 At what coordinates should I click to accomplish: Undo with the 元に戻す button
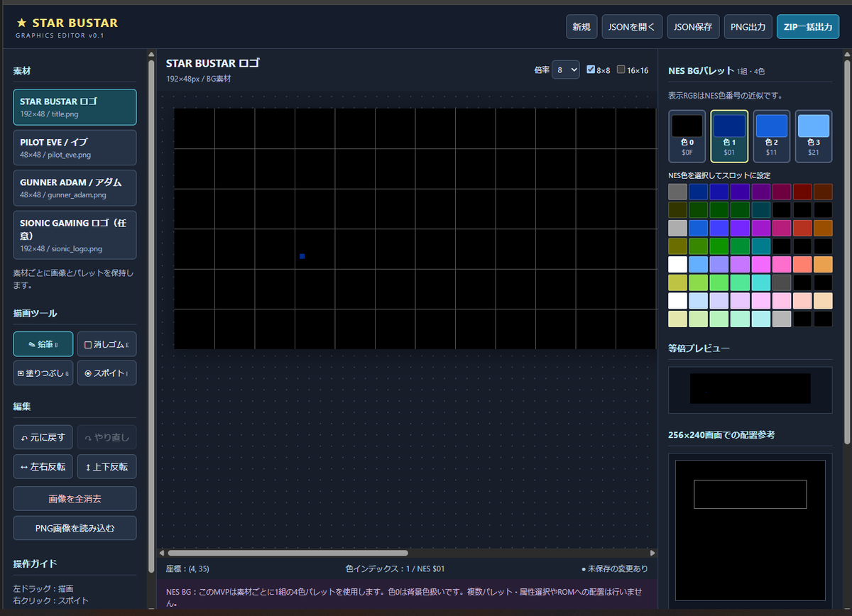[43, 437]
